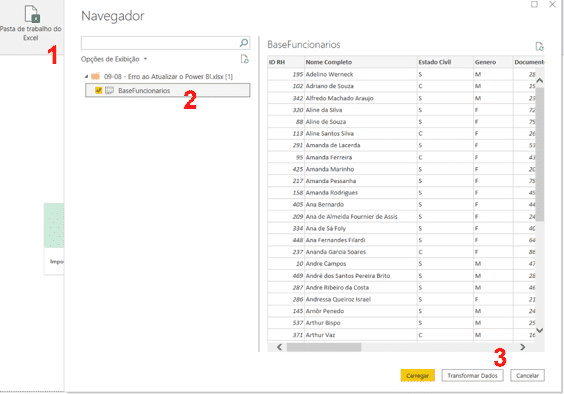Click the Arthur Vaz cell
The width and height of the screenshot is (564, 394).
pyautogui.click(x=361, y=335)
